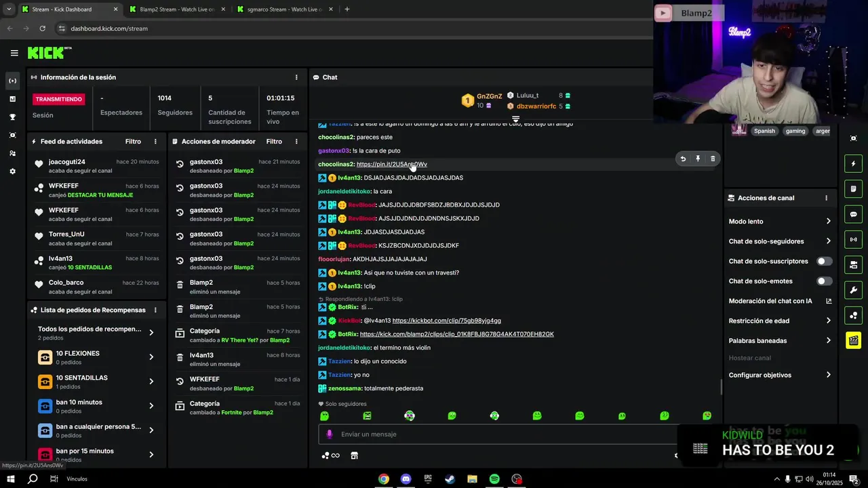Open Filtro in Acciones de moderador

pyautogui.click(x=274, y=142)
